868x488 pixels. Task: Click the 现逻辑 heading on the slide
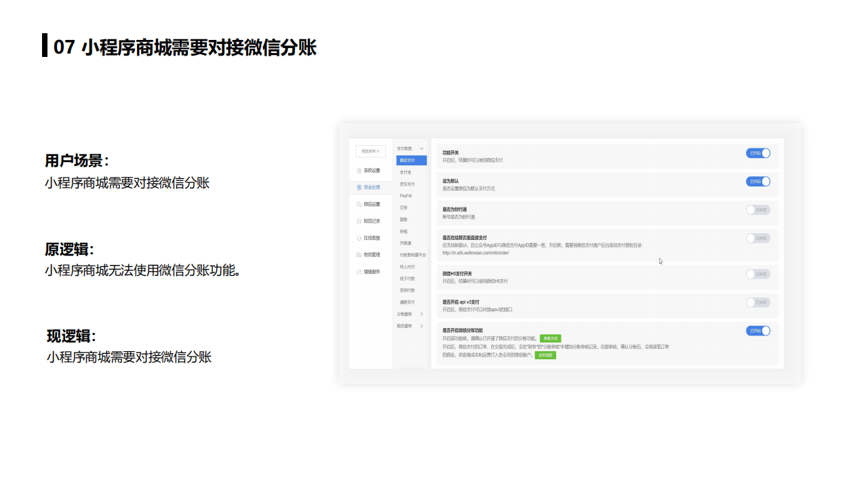71,336
